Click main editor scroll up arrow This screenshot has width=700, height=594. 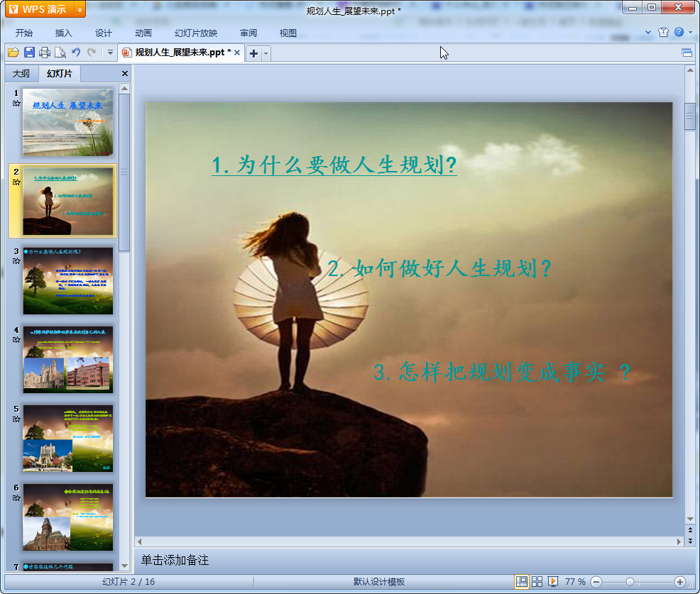coord(690,70)
